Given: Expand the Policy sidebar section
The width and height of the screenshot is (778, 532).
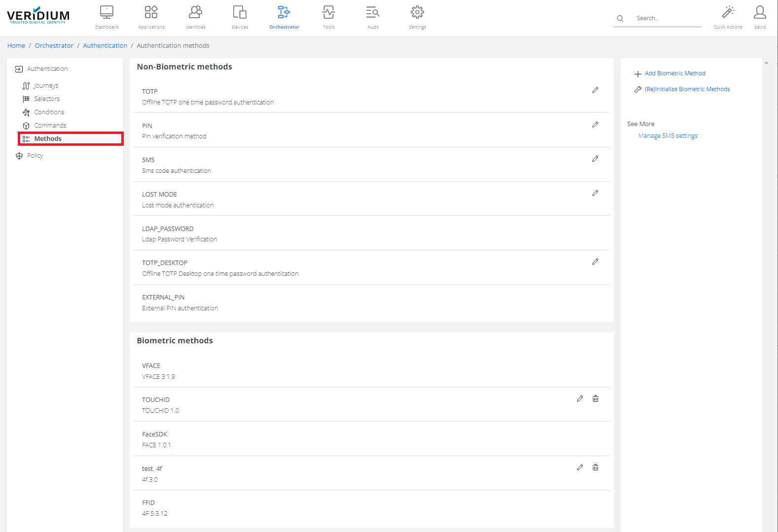Looking at the screenshot, I should [35, 156].
